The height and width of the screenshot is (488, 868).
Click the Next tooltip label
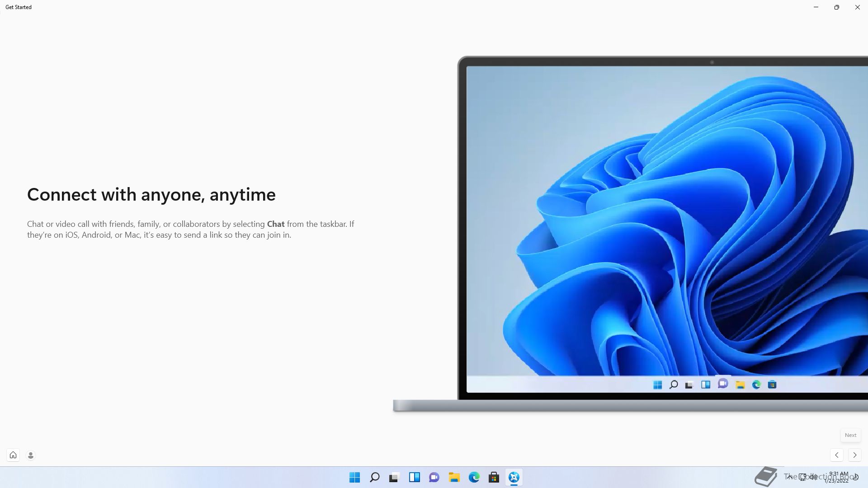pos(850,435)
